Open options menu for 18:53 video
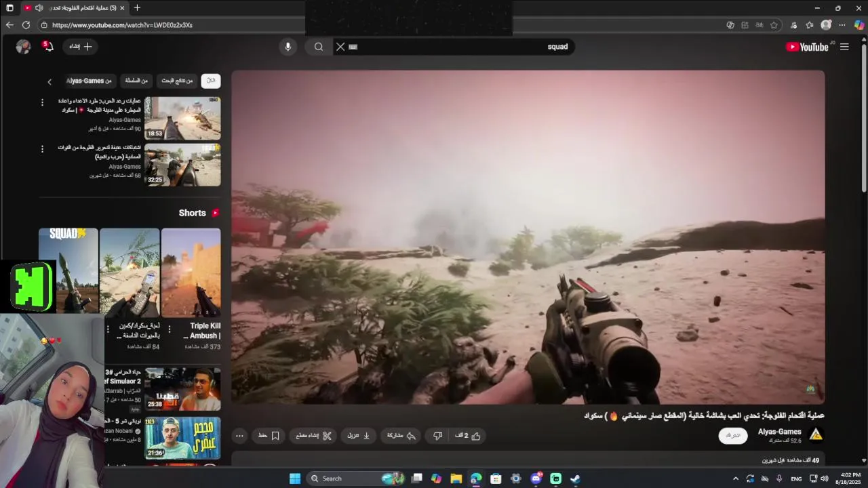This screenshot has height=488, width=868. click(x=42, y=102)
